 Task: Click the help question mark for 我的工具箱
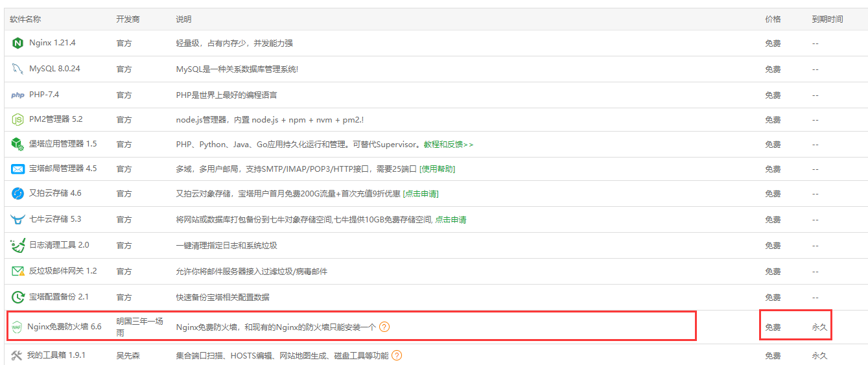(397, 355)
